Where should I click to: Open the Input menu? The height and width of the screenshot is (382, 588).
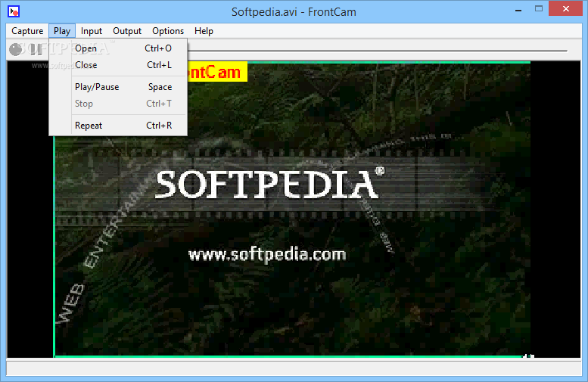92,31
